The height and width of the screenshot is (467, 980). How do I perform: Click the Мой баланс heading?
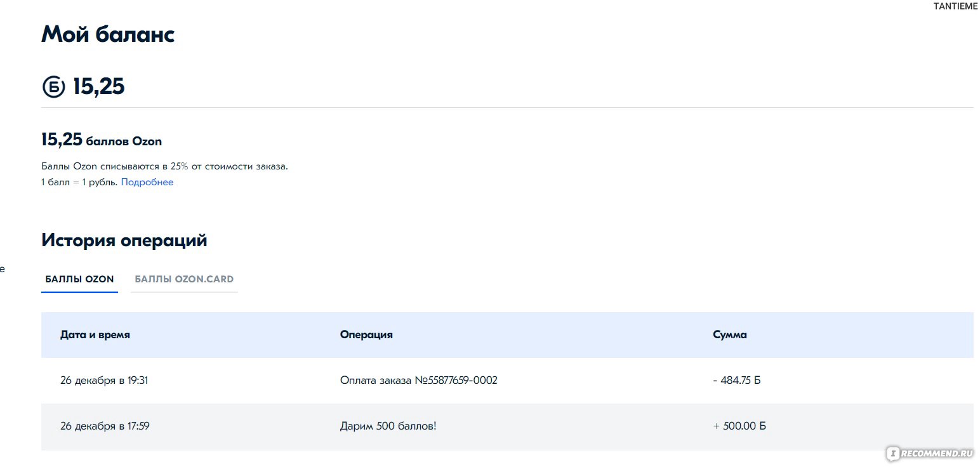click(x=108, y=35)
